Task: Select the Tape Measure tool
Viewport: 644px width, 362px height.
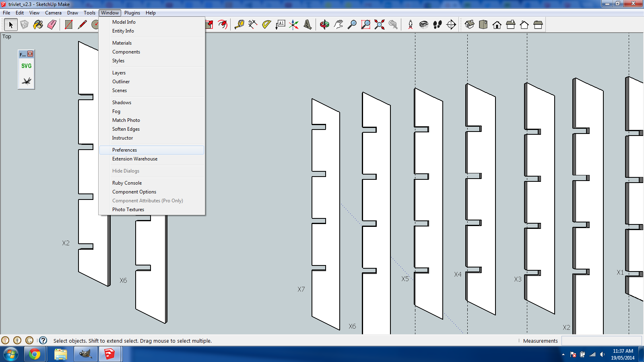Action: point(239,25)
